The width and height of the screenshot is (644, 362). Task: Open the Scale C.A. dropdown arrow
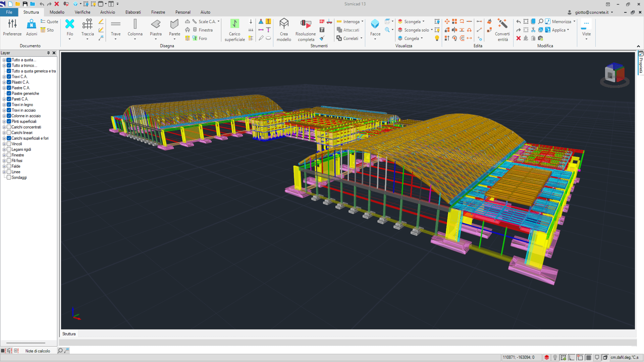coord(219,21)
